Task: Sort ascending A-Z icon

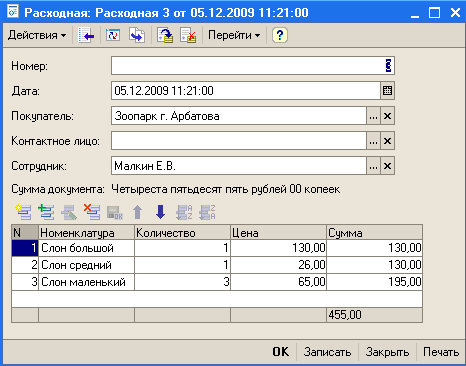Action: click(x=184, y=212)
